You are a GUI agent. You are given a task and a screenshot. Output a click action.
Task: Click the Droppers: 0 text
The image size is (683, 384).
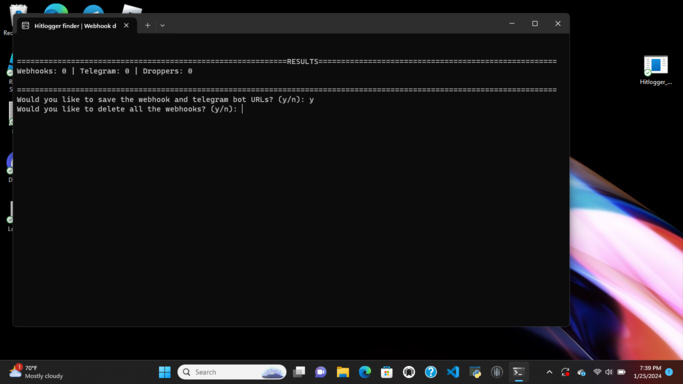167,71
